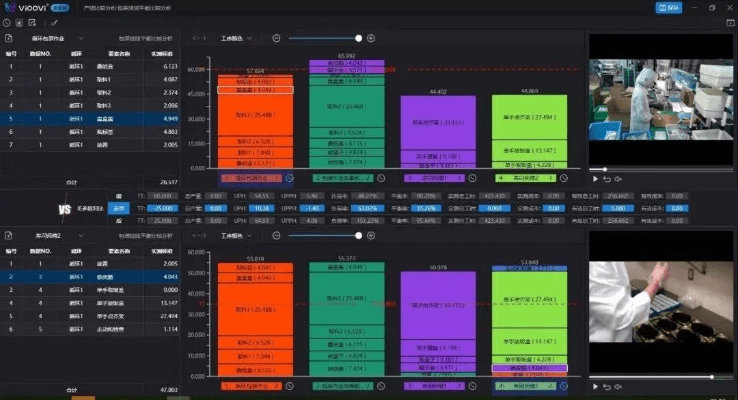Select the highlighted blue row in VS comparison
Viewport: 738px width, 400px height.
point(118,208)
